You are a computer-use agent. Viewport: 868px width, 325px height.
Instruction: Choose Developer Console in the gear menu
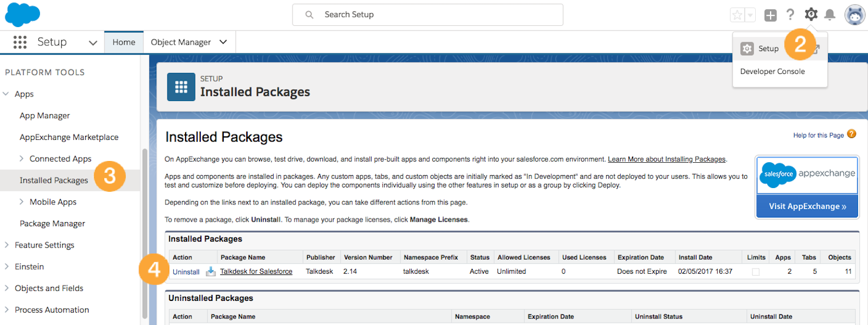tap(772, 71)
